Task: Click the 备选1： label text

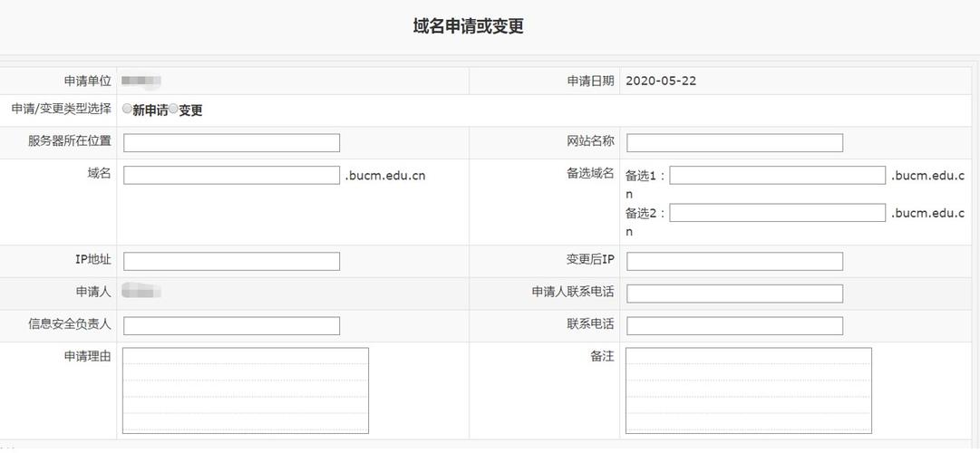Action: pyautogui.click(x=645, y=176)
